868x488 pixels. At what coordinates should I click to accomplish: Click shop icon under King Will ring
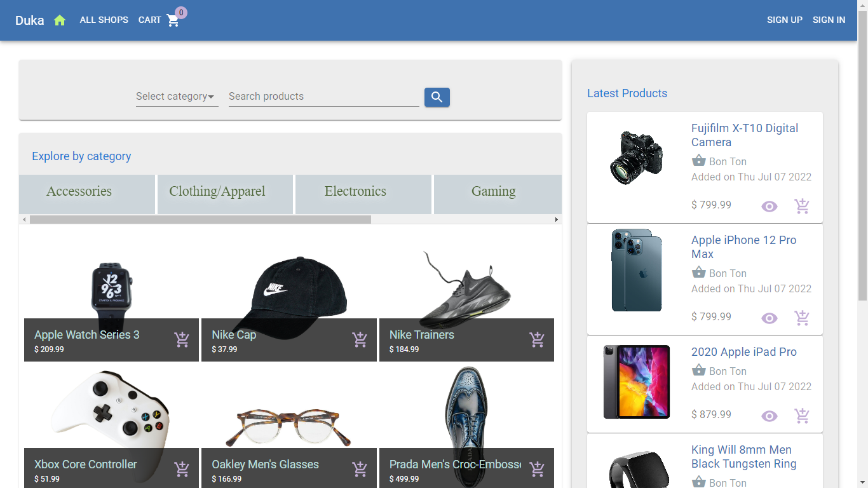tap(699, 482)
